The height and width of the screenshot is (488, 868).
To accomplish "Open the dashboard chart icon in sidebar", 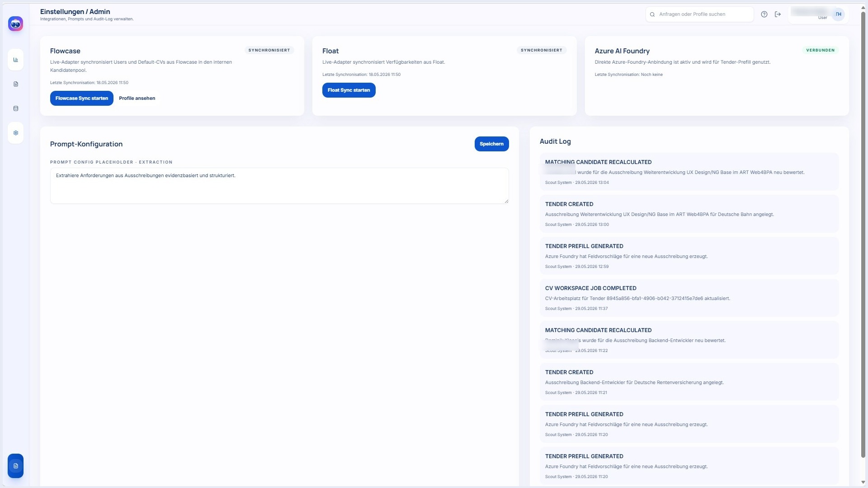I will [15, 60].
